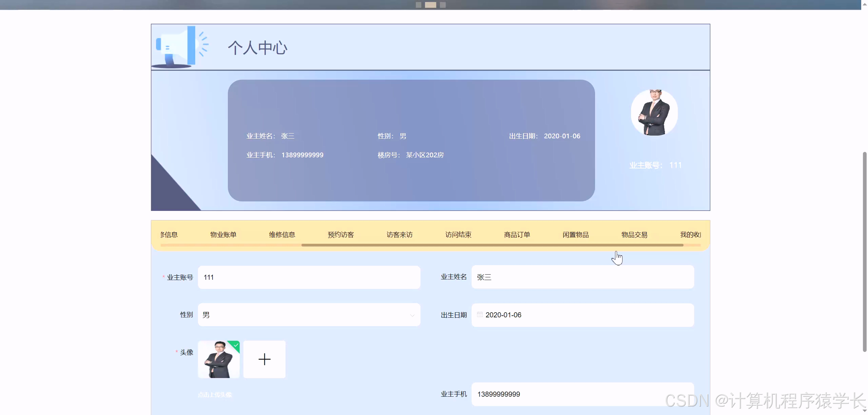The width and height of the screenshot is (868, 415).
Task: Switch to the 物业账单 tab
Action: tap(223, 234)
